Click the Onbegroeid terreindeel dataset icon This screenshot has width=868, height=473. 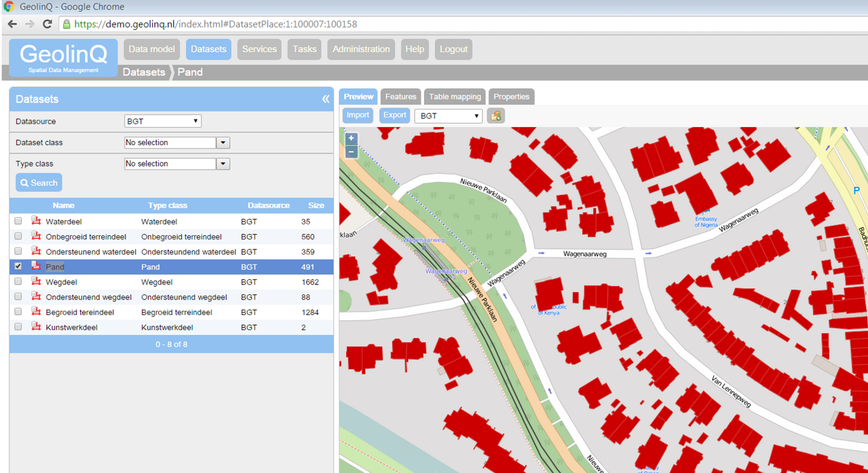[x=36, y=236]
